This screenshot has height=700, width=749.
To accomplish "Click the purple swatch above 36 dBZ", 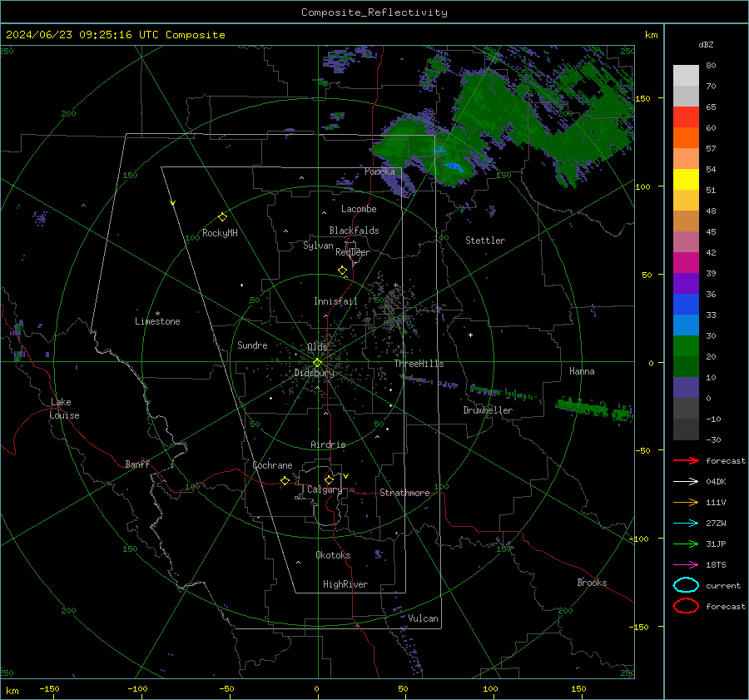I will point(686,283).
